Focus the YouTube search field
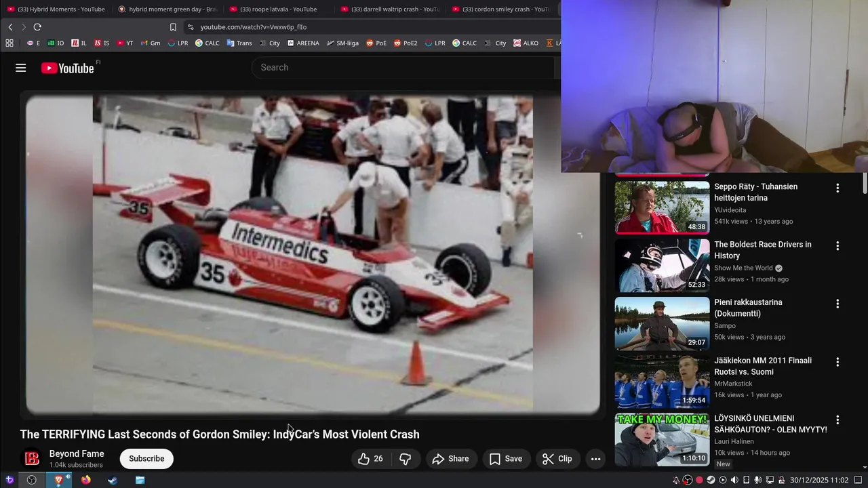Viewport: 868px width, 488px height. (403, 68)
